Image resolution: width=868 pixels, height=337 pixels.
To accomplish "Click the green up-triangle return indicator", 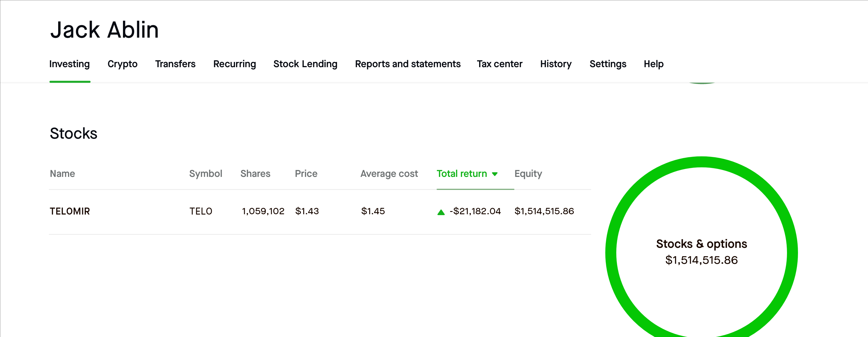I will point(441,212).
